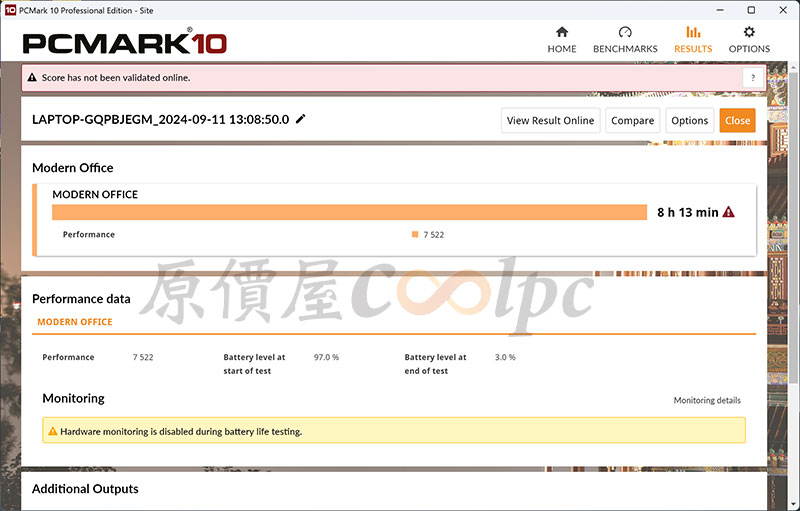Open the OPTIONS tab

(x=749, y=40)
